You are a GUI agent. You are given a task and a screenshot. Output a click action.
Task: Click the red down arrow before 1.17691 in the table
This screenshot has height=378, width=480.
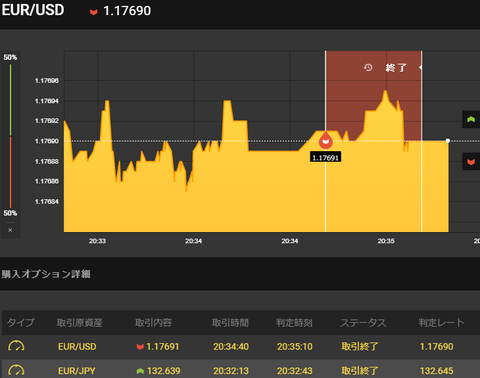140,347
